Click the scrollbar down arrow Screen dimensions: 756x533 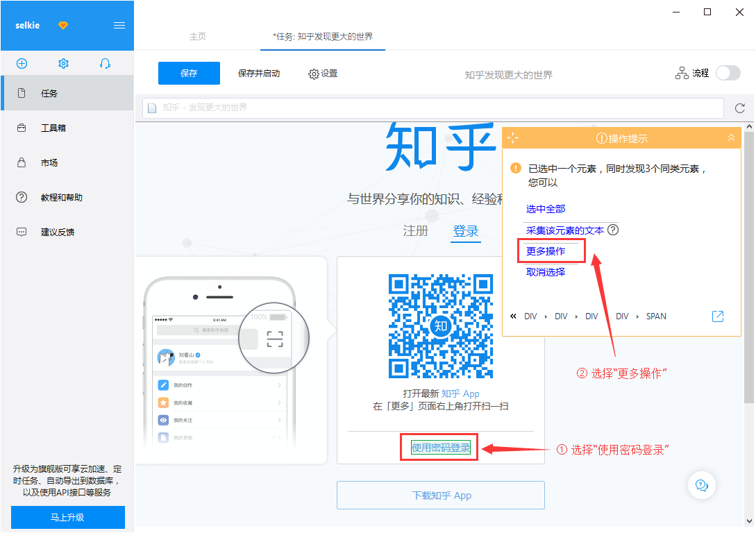(749, 521)
